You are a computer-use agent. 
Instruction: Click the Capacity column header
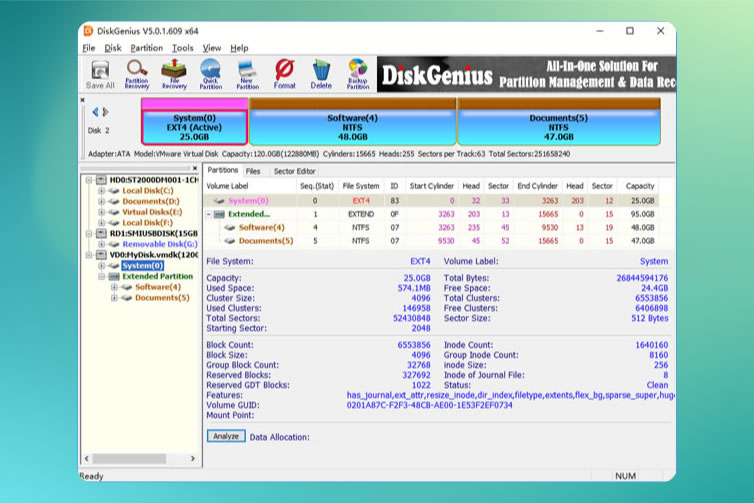(x=640, y=186)
